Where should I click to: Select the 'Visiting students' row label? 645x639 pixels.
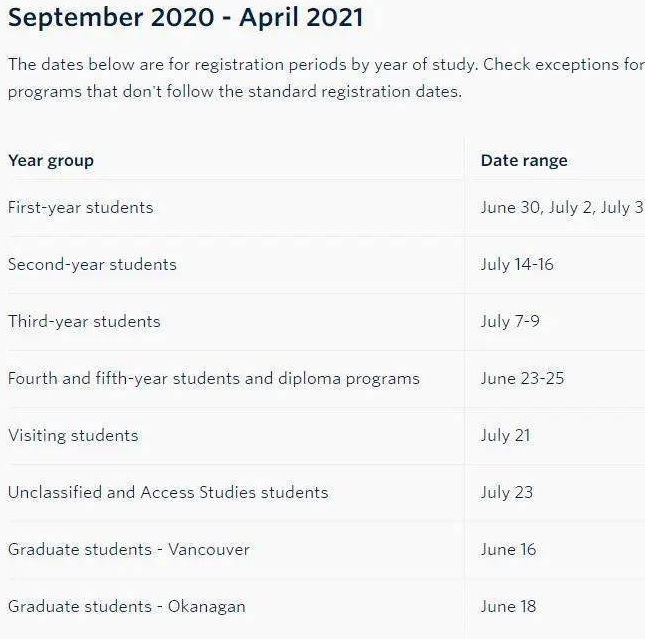click(x=73, y=435)
